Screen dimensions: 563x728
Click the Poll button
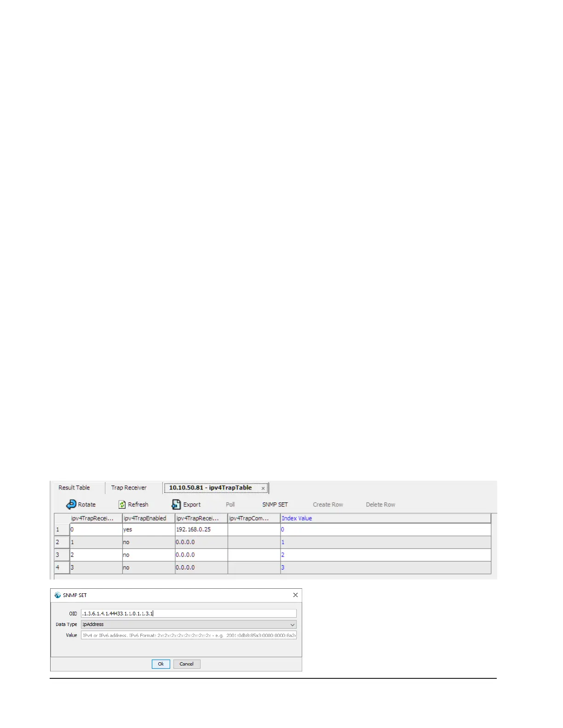click(x=230, y=505)
